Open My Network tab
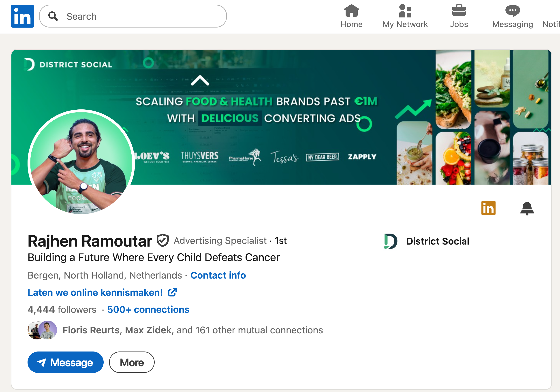 (405, 16)
